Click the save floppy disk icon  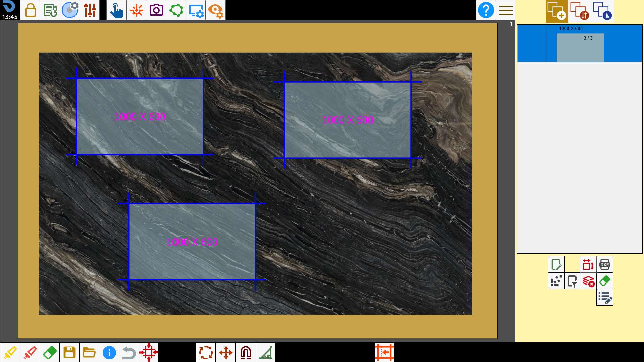(69, 352)
